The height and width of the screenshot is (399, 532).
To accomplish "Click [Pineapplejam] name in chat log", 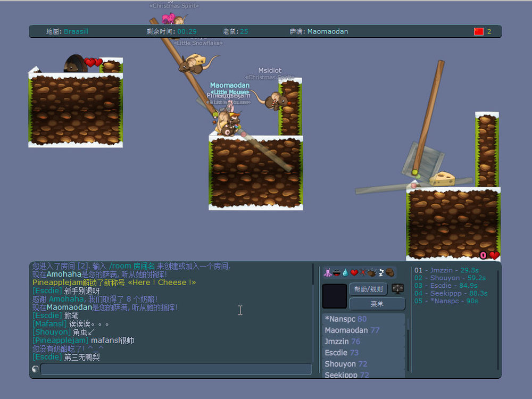I will pyautogui.click(x=61, y=340).
